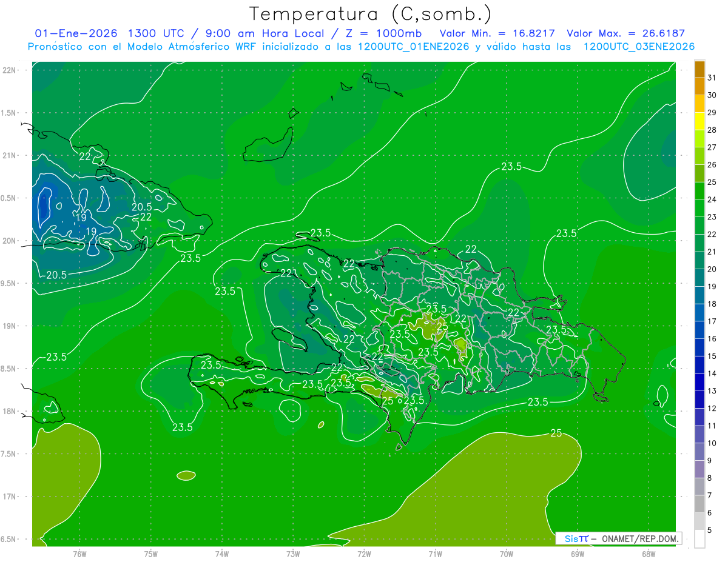Click the colorbar value label '17'
The width and height of the screenshot is (728, 562).
tap(712, 321)
